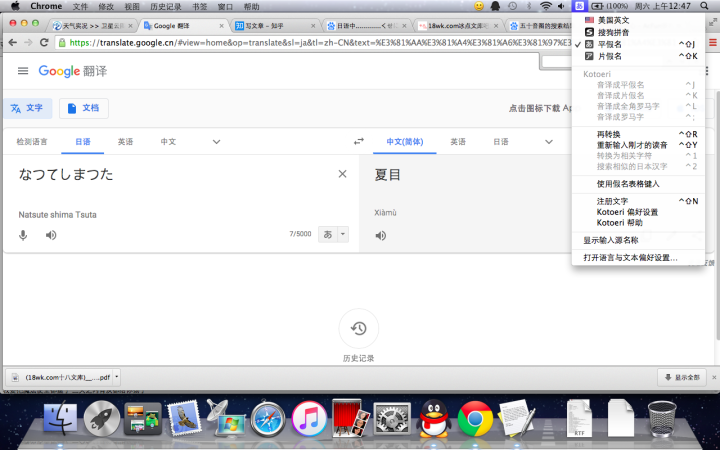Viewport: 720px width, 450px height.
Task: Switch to the 天气实况 browser tab
Action: coord(92,26)
